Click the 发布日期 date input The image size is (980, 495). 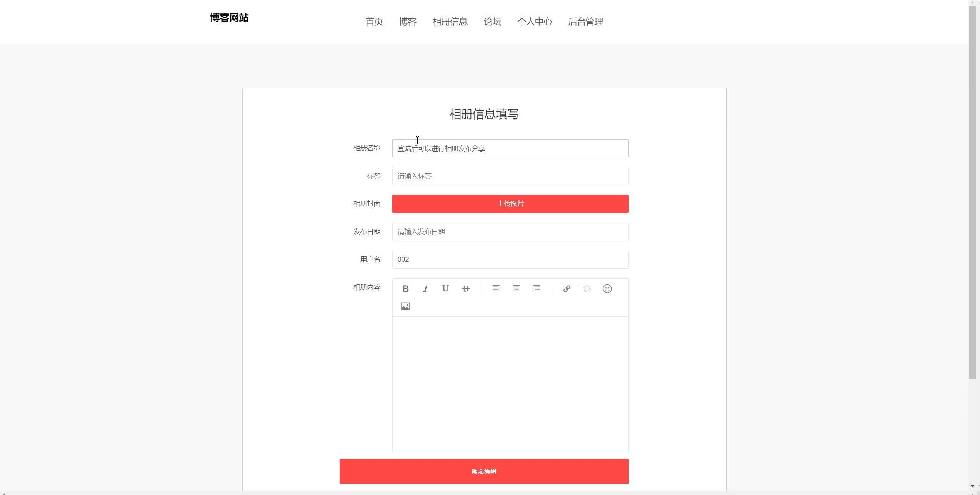[x=510, y=232]
